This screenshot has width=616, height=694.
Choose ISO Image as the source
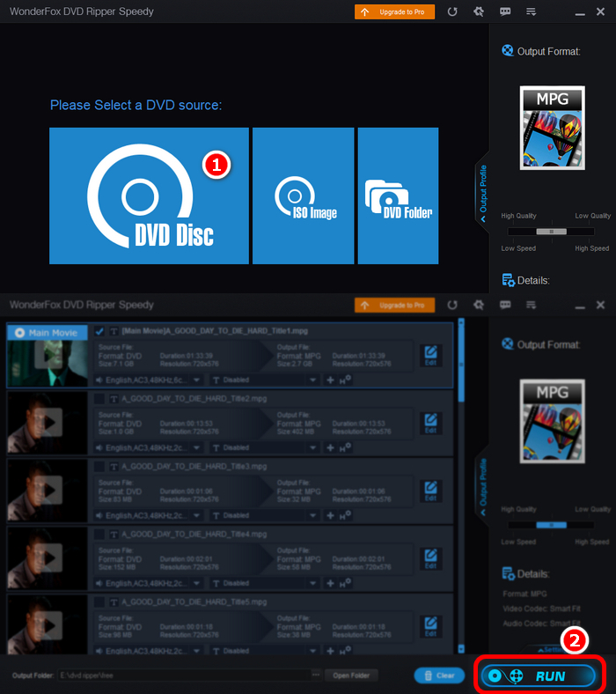click(304, 196)
